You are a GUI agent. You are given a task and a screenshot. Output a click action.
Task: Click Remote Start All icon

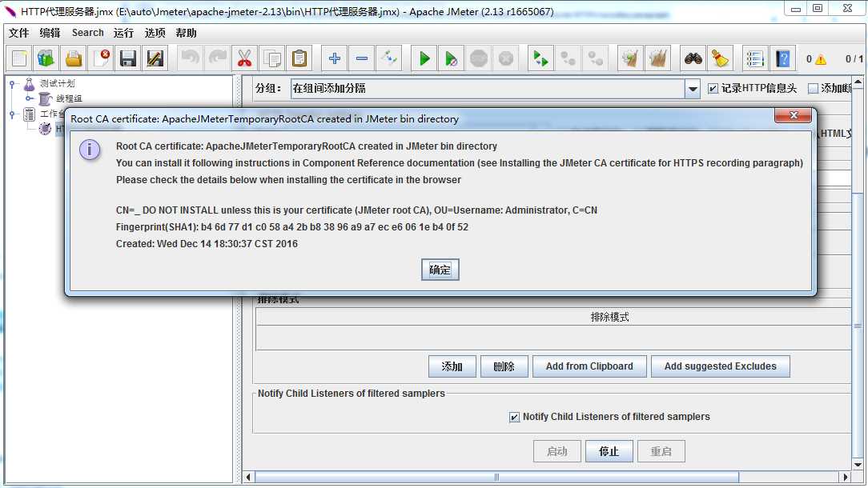click(540, 58)
